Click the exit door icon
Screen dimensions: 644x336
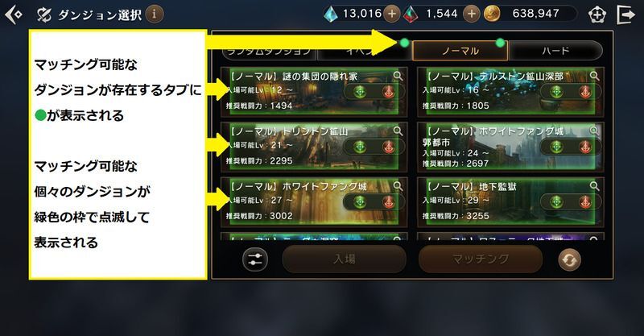point(626,15)
